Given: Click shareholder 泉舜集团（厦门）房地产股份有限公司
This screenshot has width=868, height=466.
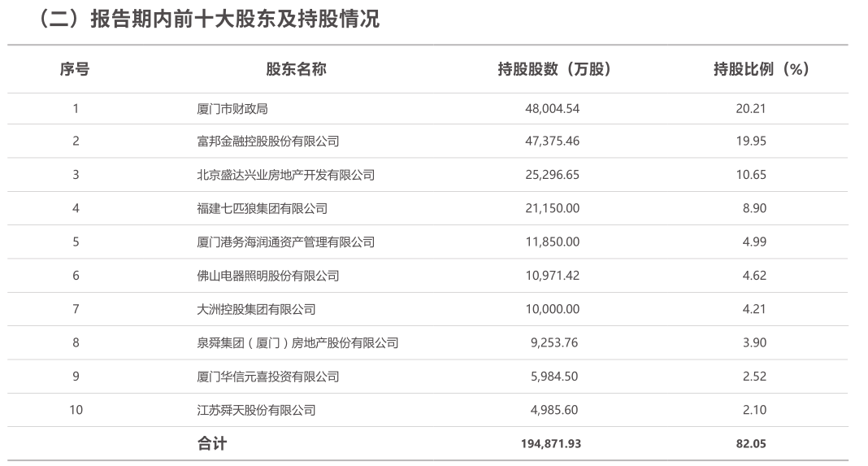Looking at the screenshot, I should 297,343.
